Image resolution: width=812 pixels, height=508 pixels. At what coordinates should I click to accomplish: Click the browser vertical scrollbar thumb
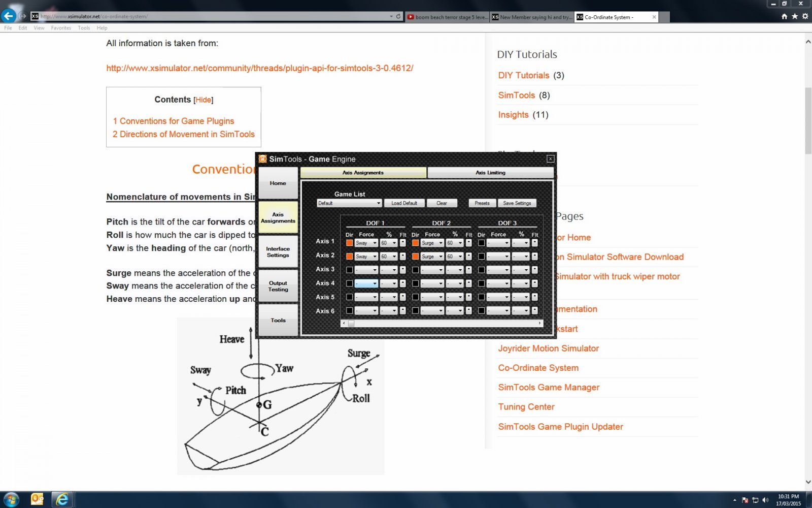click(808, 121)
